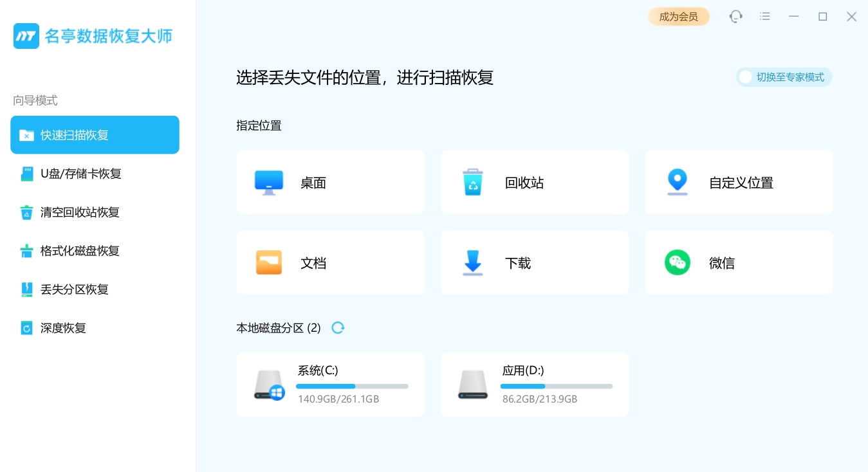This screenshot has height=472, width=868.
Task: Toggle 切换至专家模式 switch
Action: tap(784, 77)
